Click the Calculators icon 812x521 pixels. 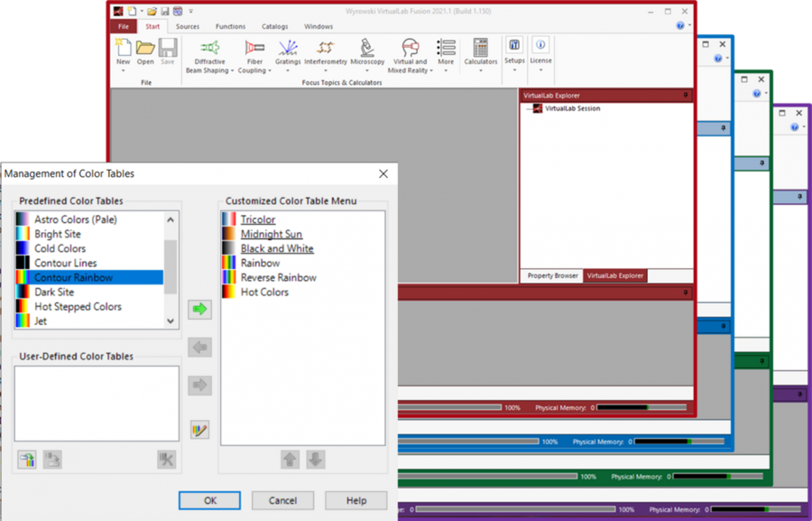[x=481, y=48]
